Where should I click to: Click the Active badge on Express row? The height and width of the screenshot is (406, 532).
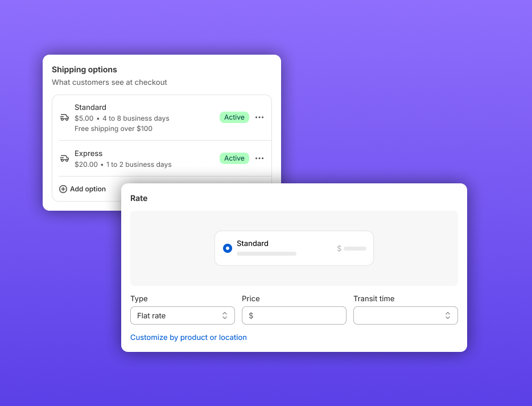point(234,158)
